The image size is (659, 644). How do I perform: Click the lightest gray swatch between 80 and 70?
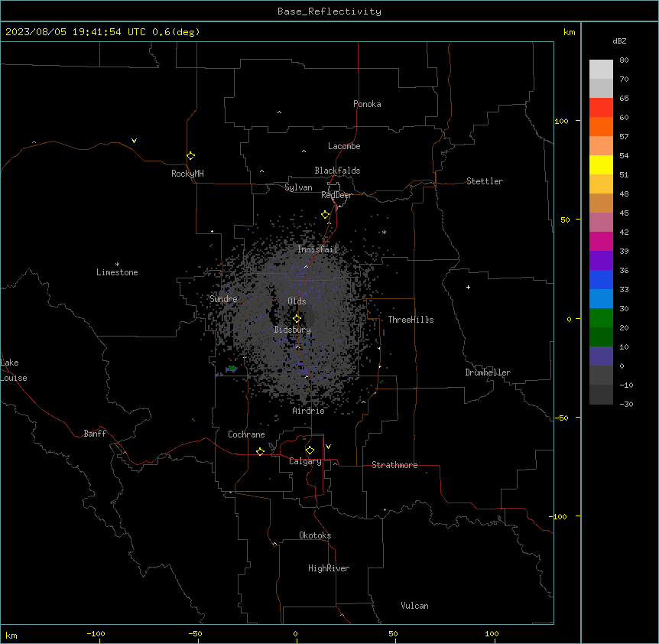tap(601, 70)
